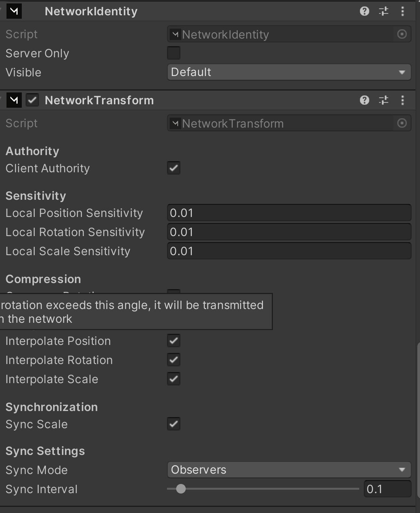Viewport: 420px width, 513px height.
Task: Uncheck the Client Authority checkbox
Action: point(174,168)
